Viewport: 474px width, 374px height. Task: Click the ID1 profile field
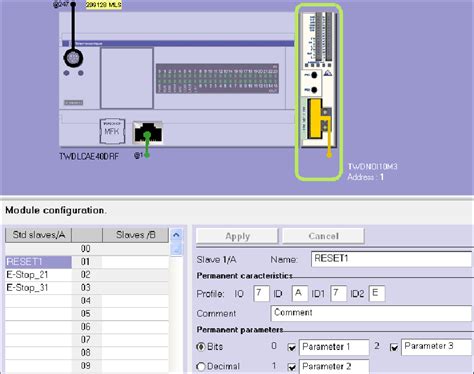[338, 294]
